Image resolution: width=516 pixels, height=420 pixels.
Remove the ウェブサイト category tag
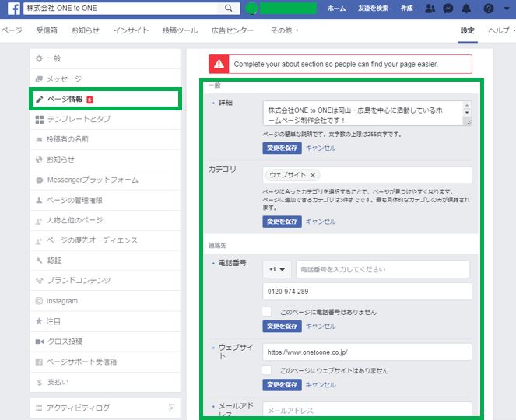pos(313,175)
